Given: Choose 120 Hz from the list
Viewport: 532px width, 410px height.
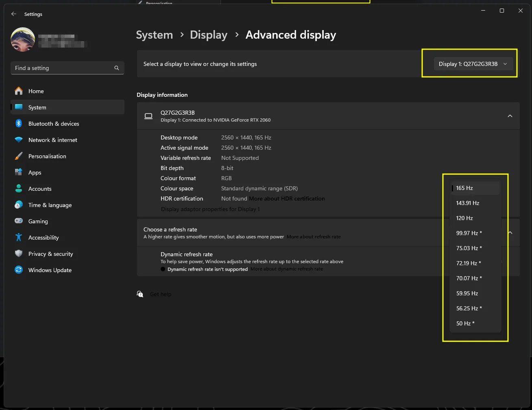Looking at the screenshot, I should click(475, 218).
